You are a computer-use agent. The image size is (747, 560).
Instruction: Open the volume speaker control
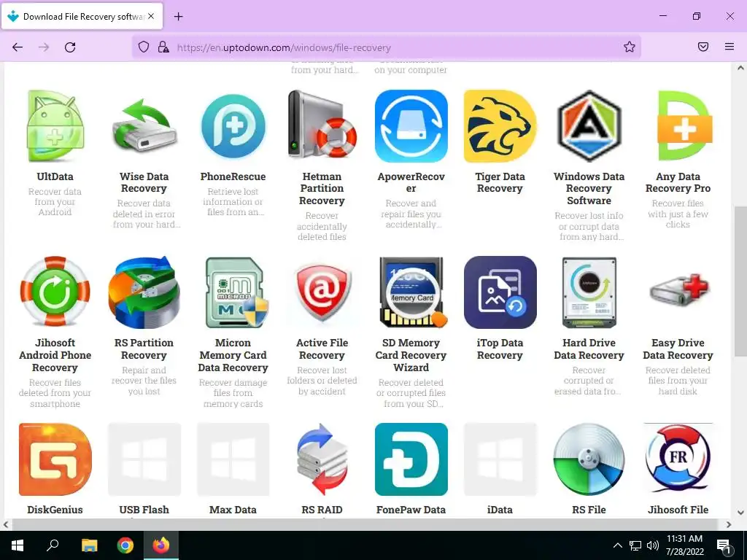653,545
